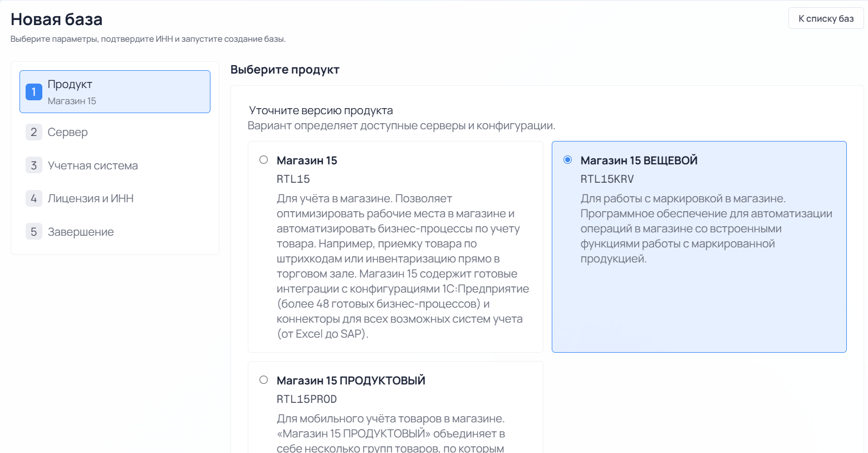Go to step 3 "Учетная система"
The height and width of the screenshot is (453, 868).
(x=115, y=165)
